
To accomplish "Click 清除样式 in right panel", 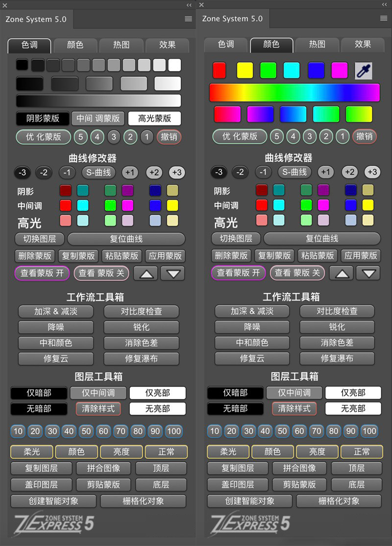I will click(294, 409).
